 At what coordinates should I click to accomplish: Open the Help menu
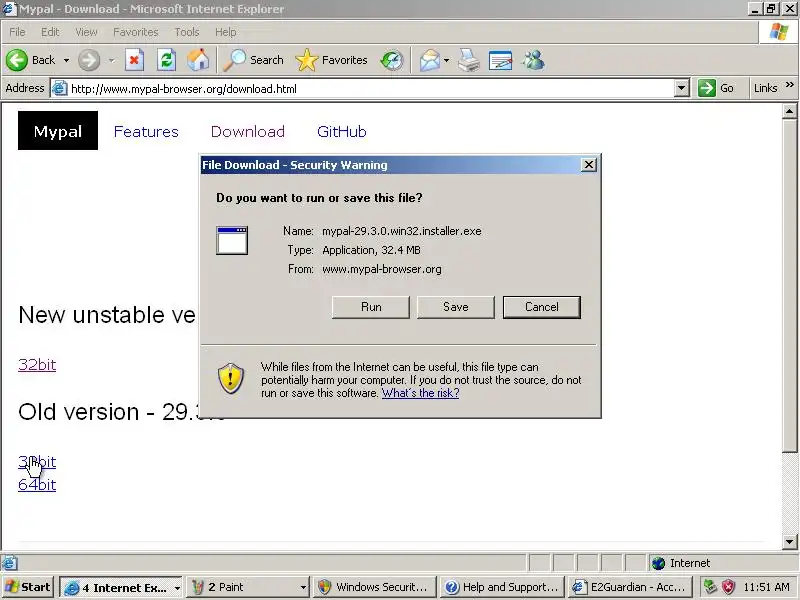pos(226,32)
